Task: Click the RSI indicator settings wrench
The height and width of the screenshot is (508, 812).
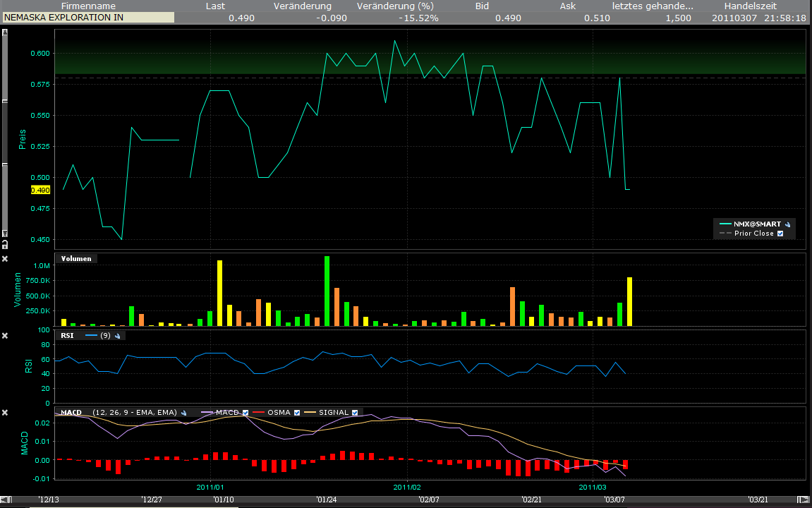Action: (x=119, y=336)
